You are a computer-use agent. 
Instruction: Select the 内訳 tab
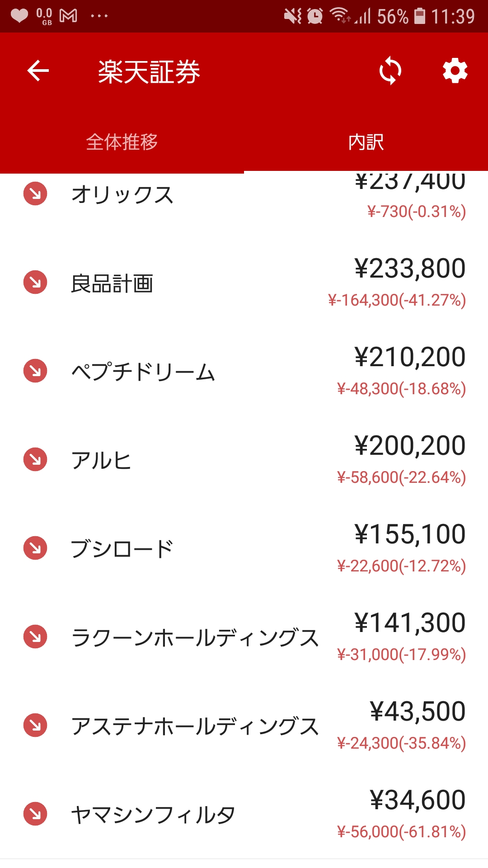pyautogui.click(x=366, y=142)
